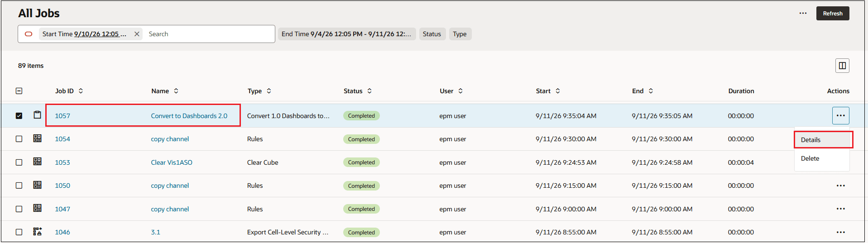Toggle the select-all header checkbox
868x243 pixels.
[x=19, y=91]
